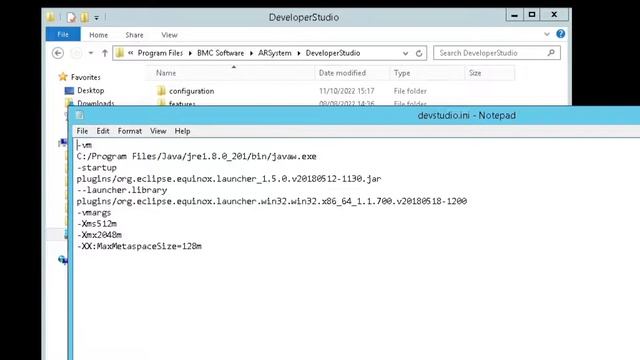Sort by the Date modified column

342,73
